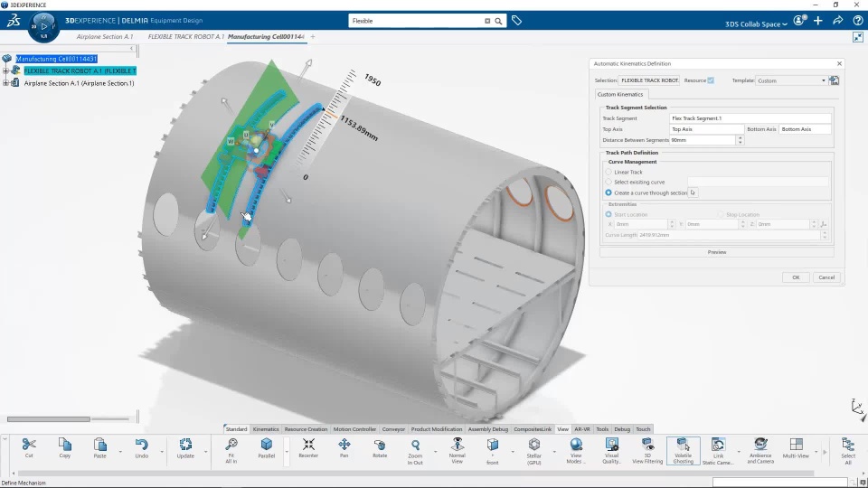
Task: Select the Pan tool
Action: click(344, 447)
